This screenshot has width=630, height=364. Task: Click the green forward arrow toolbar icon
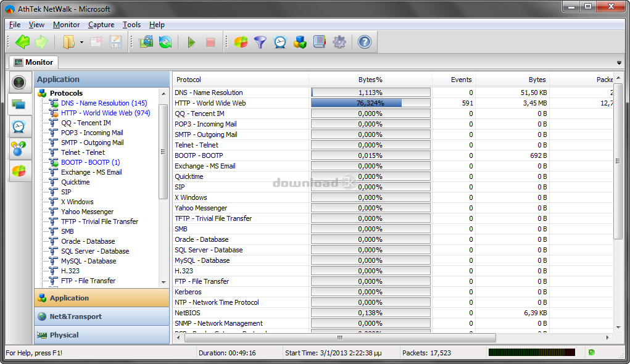(x=42, y=42)
